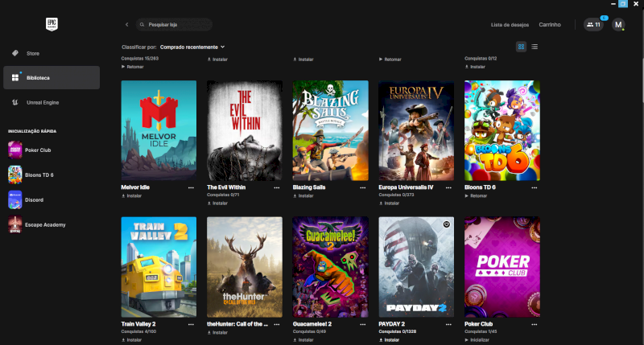Open Guacamelee! 2 cover art
644x345 pixels.
pyautogui.click(x=330, y=267)
